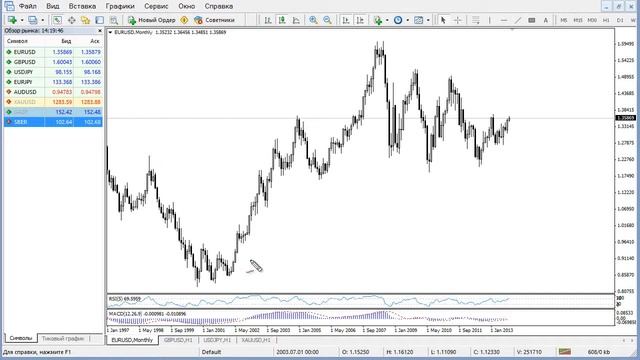This screenshot has height=360, width=640.
Task: Toggle chart auto scroll
Action: (346, 20)
